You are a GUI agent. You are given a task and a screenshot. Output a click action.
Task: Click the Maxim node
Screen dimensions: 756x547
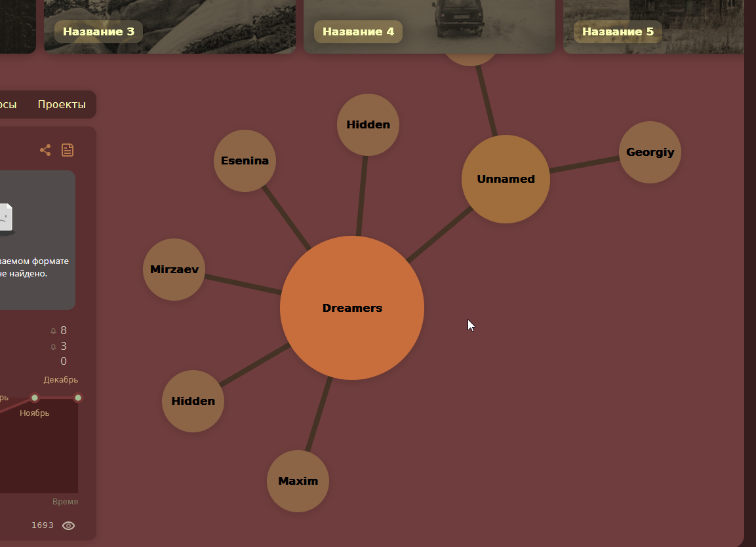click(x=298, y=481)
